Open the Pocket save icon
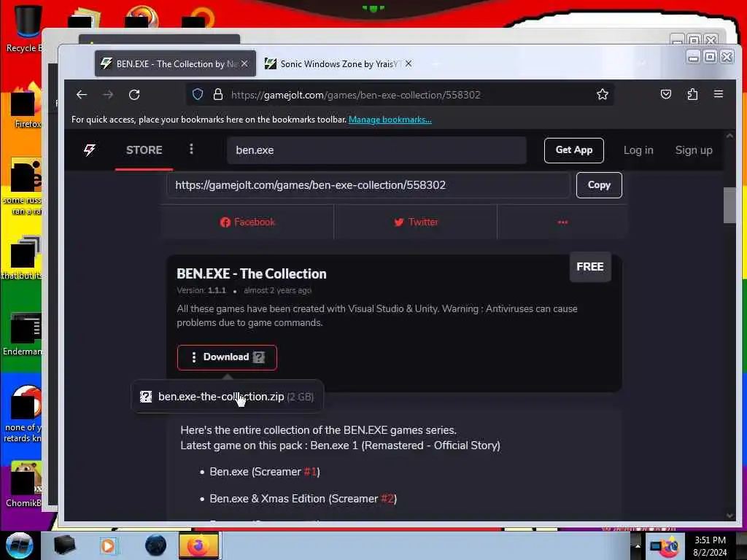This screenshot has height=560, width=747. [x=666, y=94]
